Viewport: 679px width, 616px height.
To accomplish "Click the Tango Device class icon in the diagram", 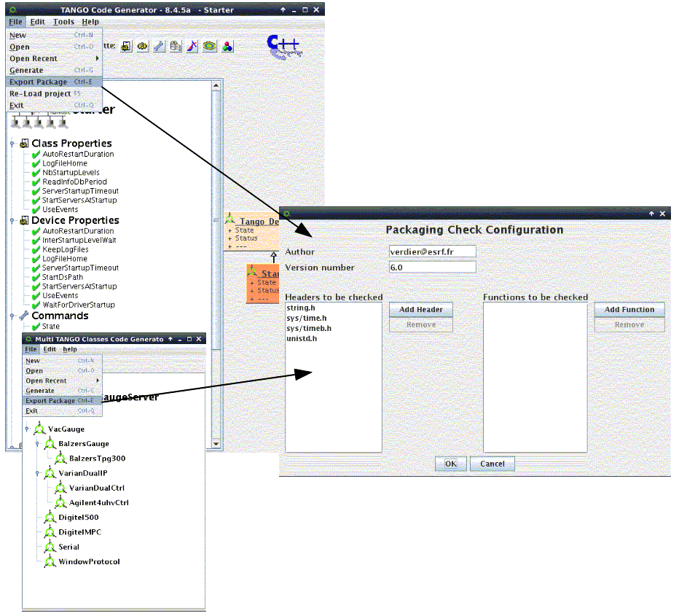I will point(230,219).
